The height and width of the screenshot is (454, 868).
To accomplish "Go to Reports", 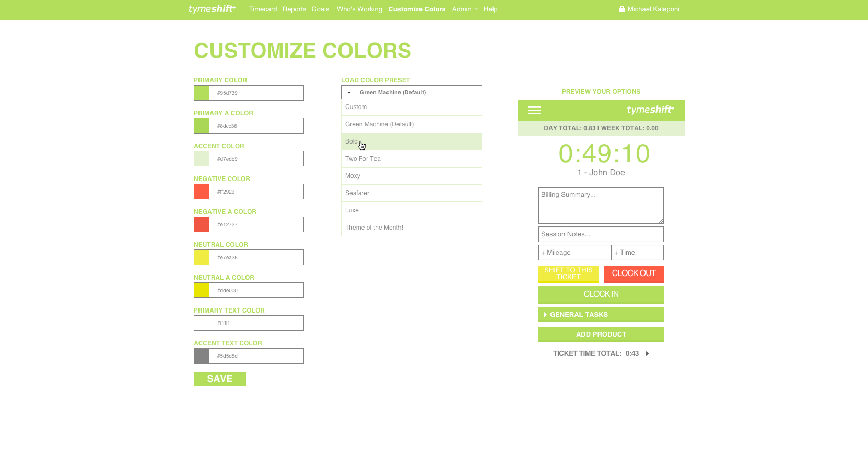I will 294,9.
